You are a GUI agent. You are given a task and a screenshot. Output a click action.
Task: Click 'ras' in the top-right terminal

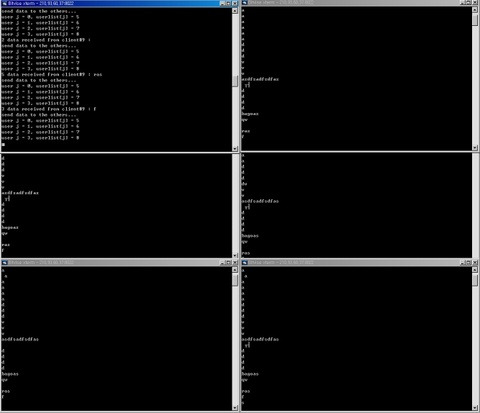[246, 131]
